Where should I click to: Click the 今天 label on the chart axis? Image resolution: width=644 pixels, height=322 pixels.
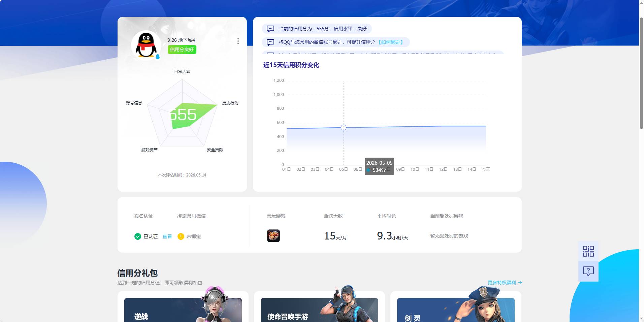click(x=486, y=169)
